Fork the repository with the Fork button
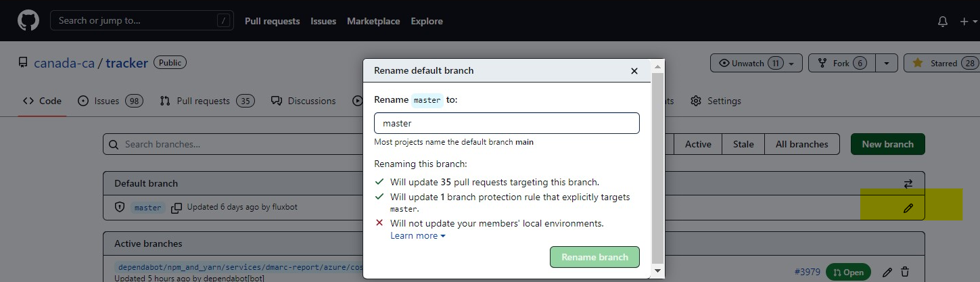 coord(841,63)
